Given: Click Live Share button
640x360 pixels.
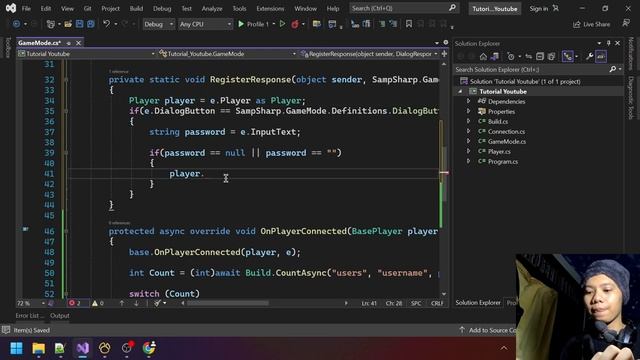Looking at the screenshot, I should 591,24.
